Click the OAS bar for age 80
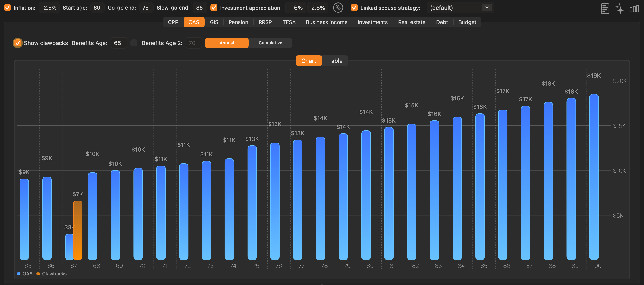Screen dimensions: 644x285 (x=366, y=195)
